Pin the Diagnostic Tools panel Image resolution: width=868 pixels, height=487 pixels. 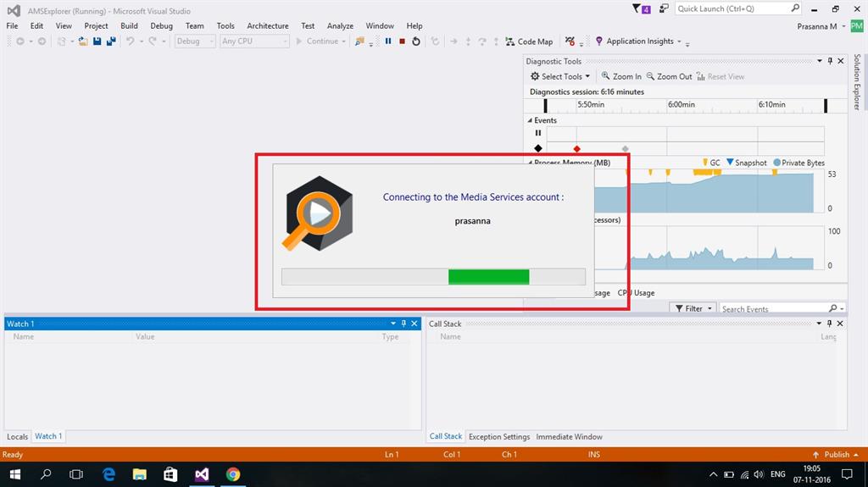coord(830,61)
